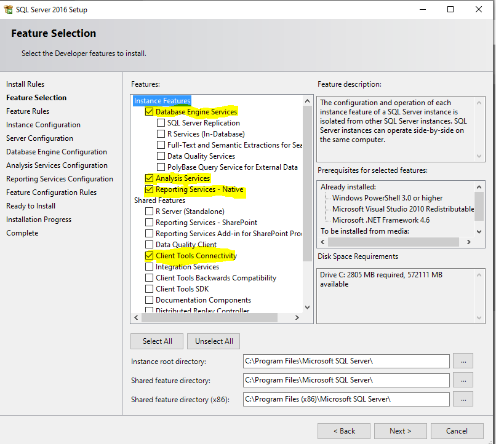The width and height of the screenshot is (504, 444).
Task: Uncheck Database Engine Services
Action: click(x=150, y=112)
